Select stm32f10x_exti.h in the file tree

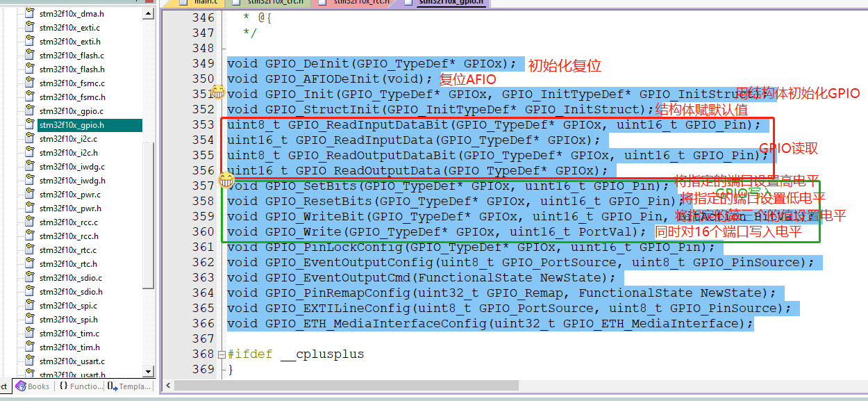(x=69, y=42)
